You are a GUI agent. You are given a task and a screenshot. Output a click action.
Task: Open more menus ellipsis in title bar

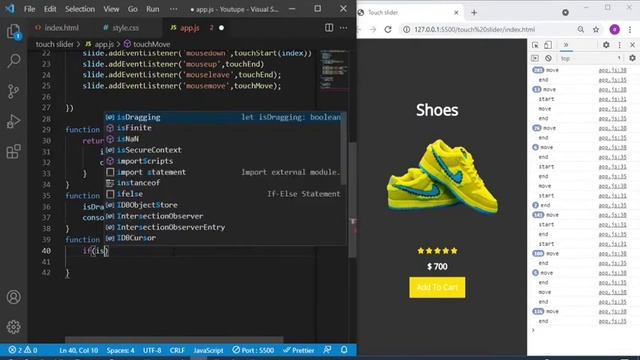click(173, 9)
